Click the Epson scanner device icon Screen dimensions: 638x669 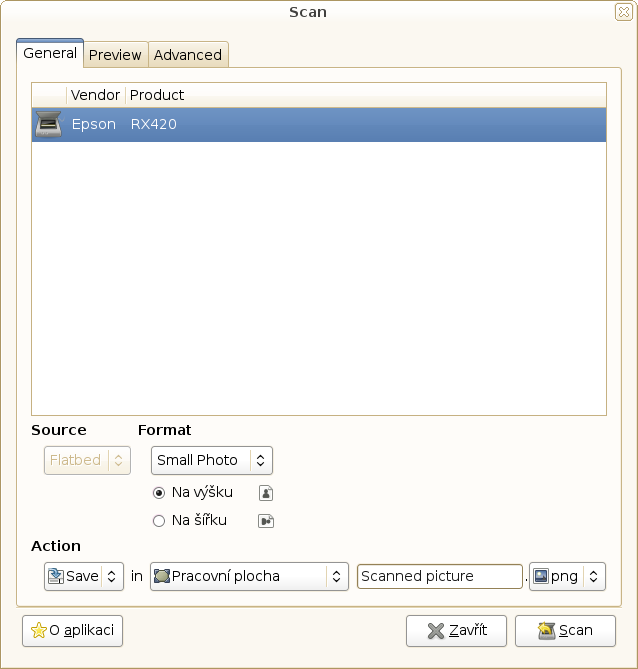click(x=48, y=125)
